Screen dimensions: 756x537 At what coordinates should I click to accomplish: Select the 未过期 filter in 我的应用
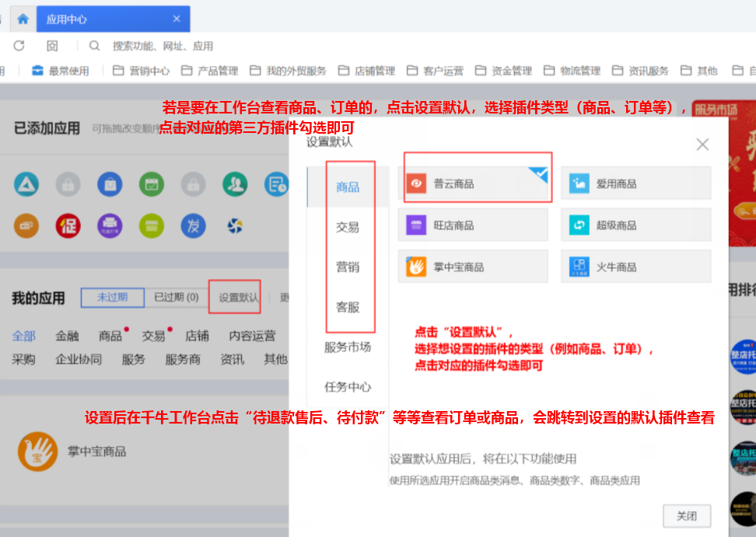(112, 297)
